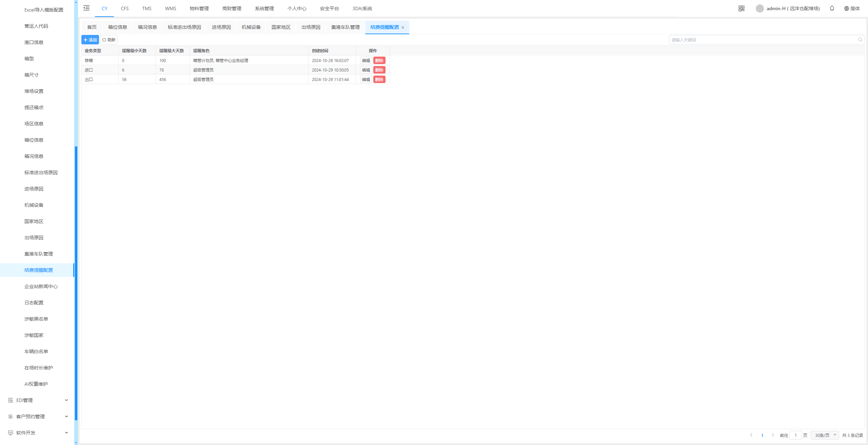Click the 添加 button
The image size is (868, 445).
90,40
